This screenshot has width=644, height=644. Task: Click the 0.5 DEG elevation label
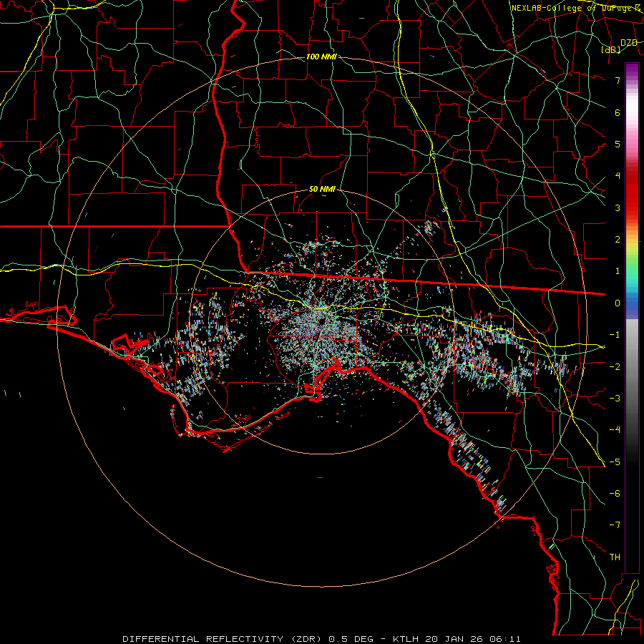351,639
